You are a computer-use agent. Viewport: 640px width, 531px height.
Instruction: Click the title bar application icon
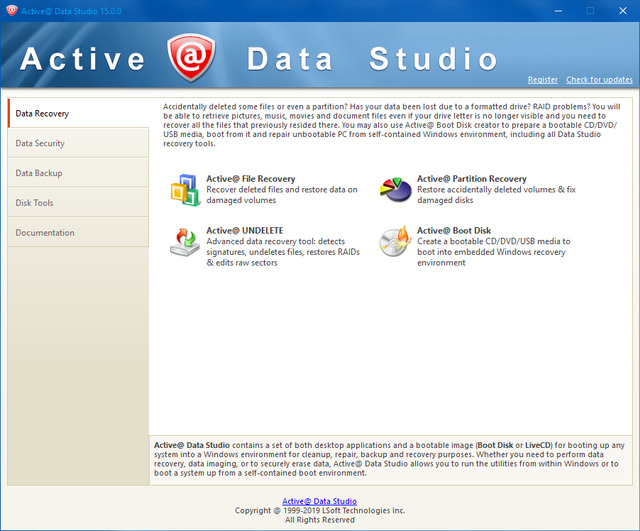tap(11, 11)
